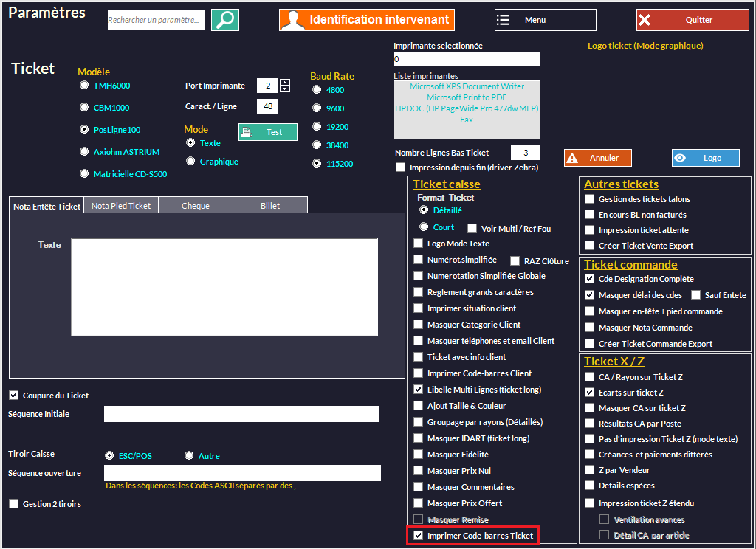Switch to the Nota Pied Ticket tab
The height and width of the screenshot is (549, 756).
click(x=121, y=206)
